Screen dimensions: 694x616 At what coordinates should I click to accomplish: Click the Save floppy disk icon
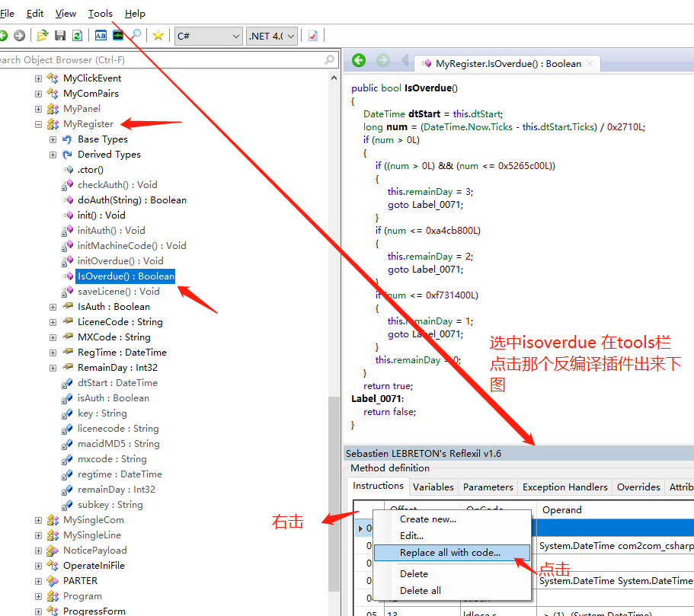pos(60,35)
